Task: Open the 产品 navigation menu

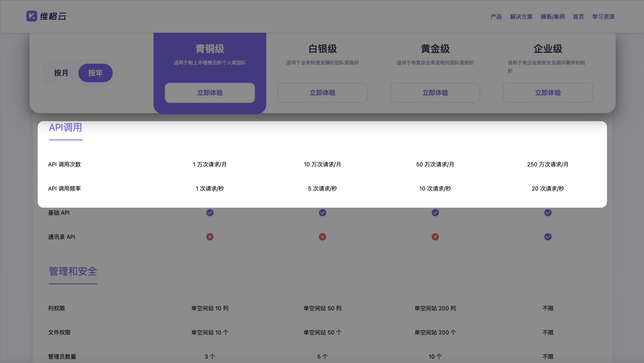Action: [x=496, y=17]
